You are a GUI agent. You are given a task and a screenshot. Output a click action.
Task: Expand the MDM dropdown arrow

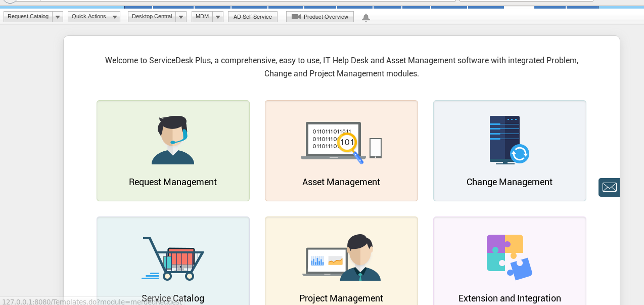(218, 17)
